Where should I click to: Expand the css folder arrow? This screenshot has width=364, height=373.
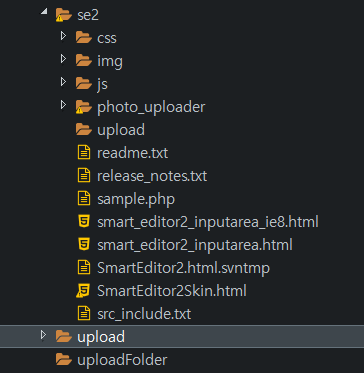63,35
